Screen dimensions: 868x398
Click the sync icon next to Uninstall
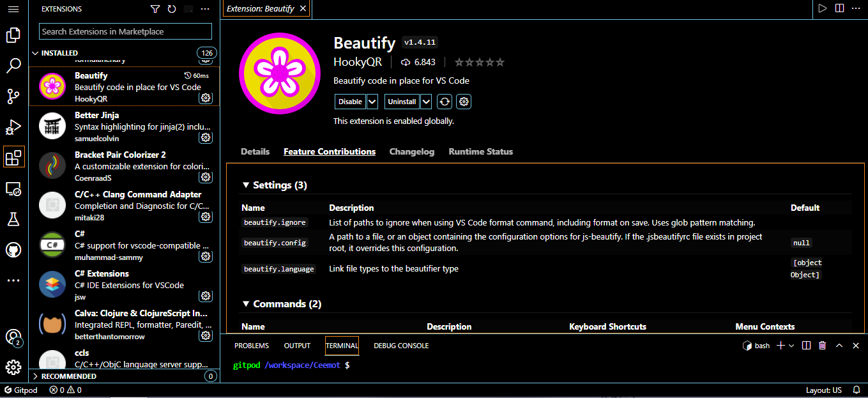[x=445, y=102]
